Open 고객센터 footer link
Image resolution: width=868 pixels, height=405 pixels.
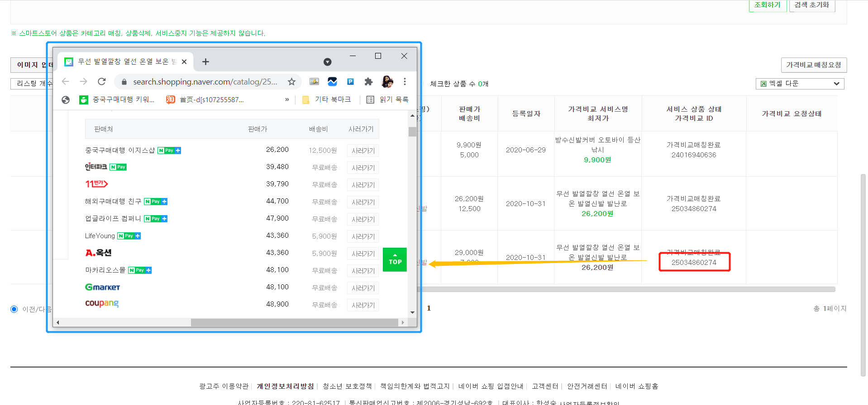point(545,386)
